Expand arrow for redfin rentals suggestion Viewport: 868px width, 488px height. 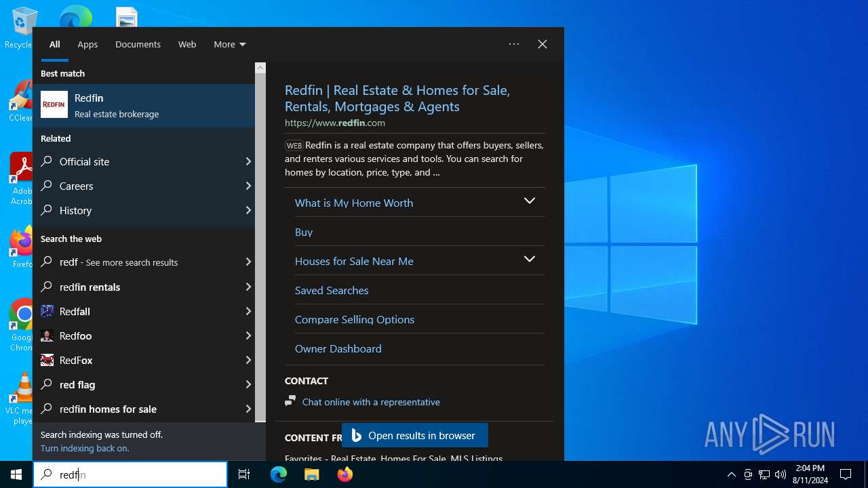click(248, 287)
